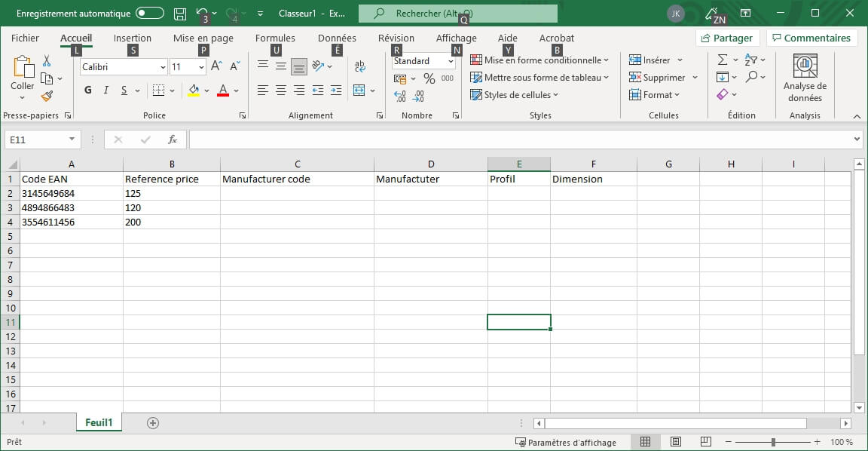The width and height of the screenshot is (868, 451).
Task: Open the Standard number format dropdown
Action: click(x=451, y=61)
